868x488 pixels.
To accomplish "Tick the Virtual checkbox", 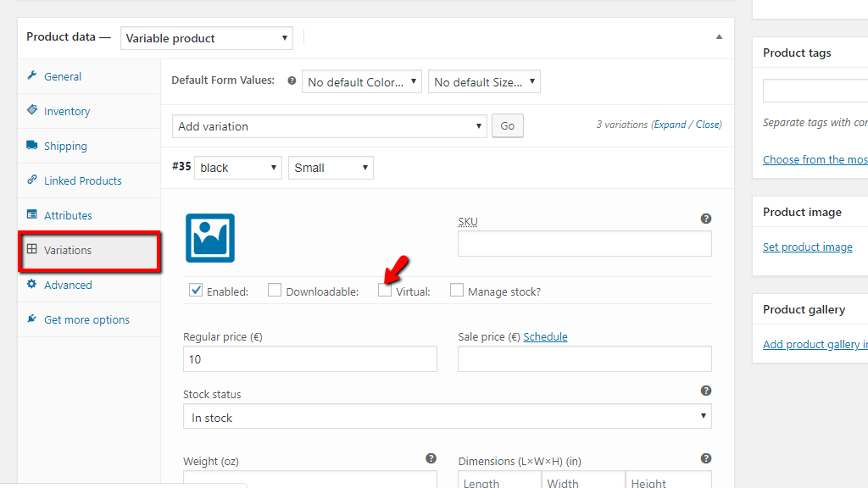I will tap(385, 290).
